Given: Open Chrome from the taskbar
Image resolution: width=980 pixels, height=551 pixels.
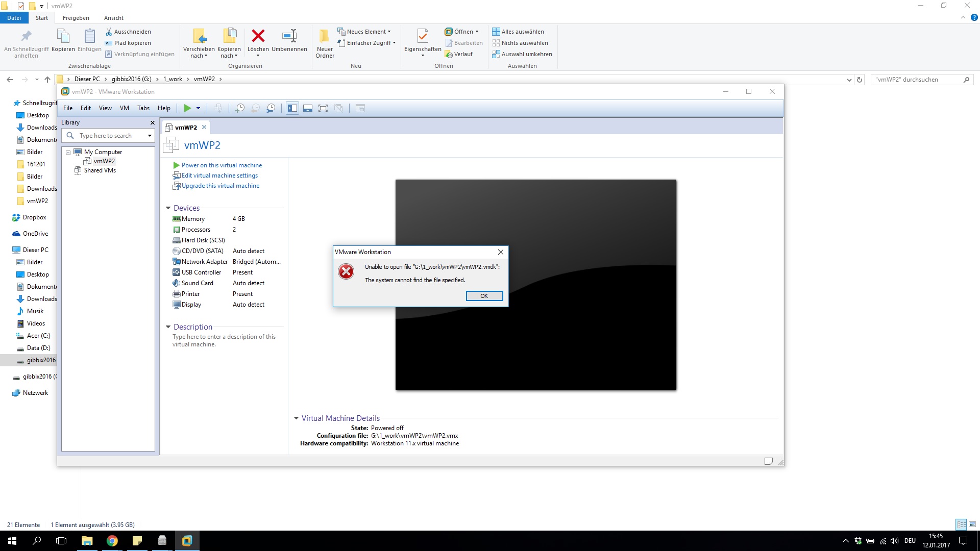Looking at the screenshot, I should point(112,541).
